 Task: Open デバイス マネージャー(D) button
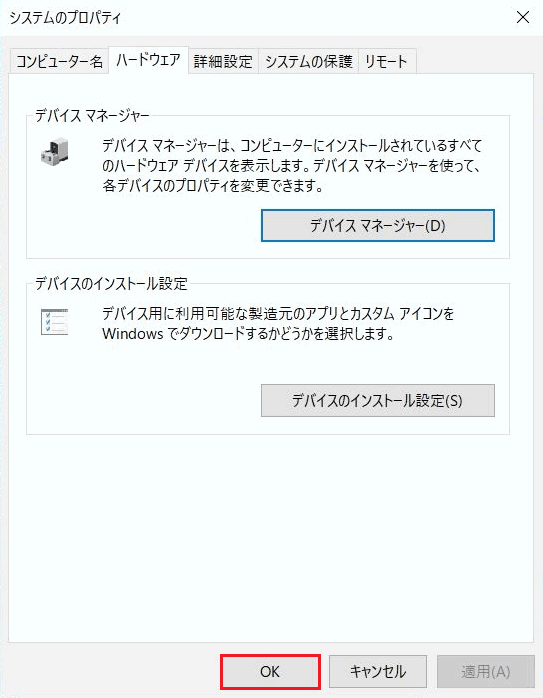click(x=377, y=226)
